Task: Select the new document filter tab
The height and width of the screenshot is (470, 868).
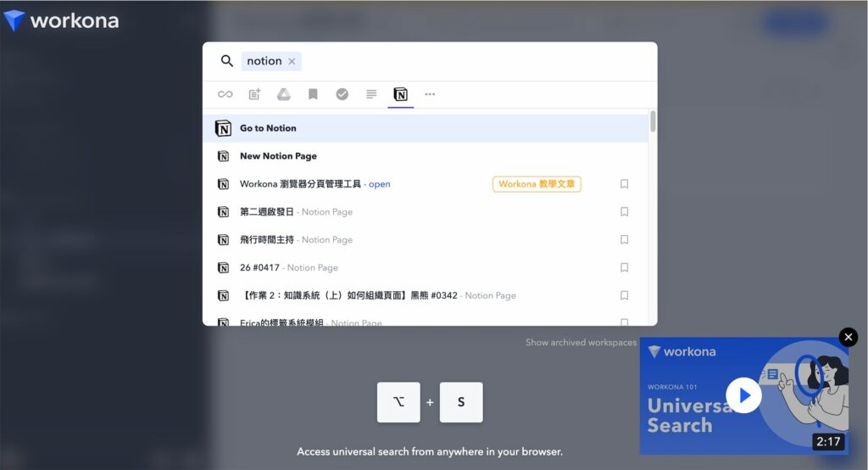Action: coord(254,94)
